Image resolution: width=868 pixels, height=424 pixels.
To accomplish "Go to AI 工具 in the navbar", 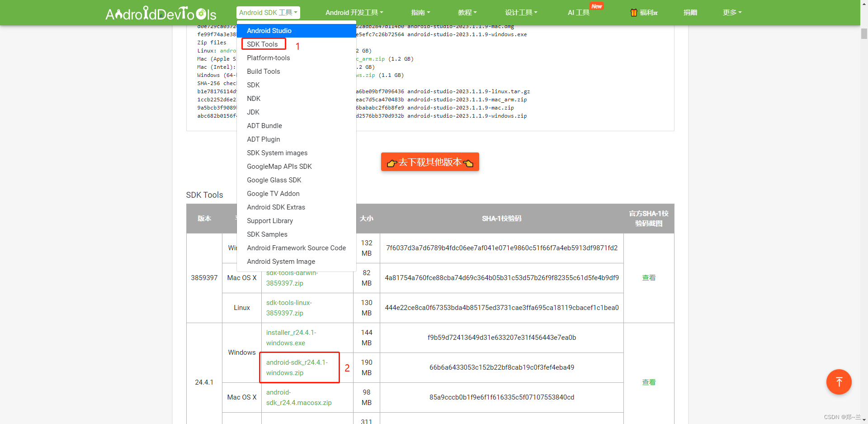I will (579, 13).
